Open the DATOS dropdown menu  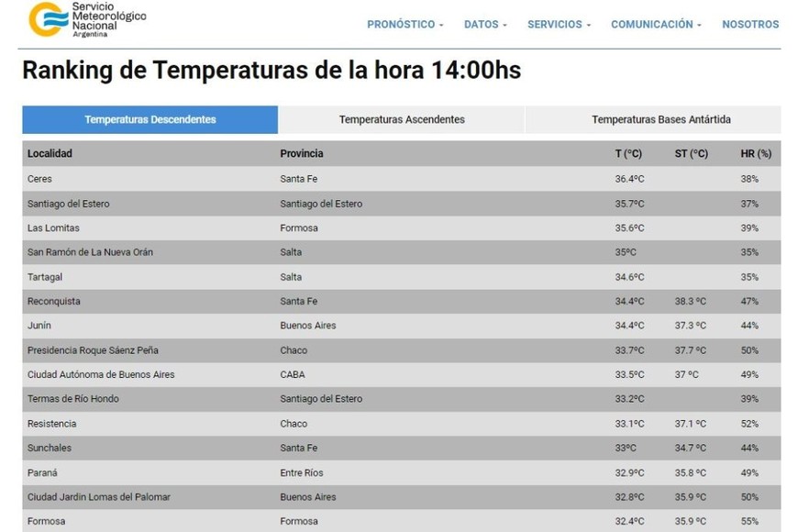tap(485, 25)
